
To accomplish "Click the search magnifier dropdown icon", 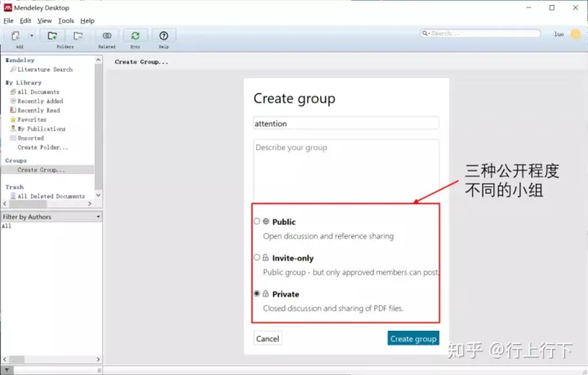I will coord(426,33).
